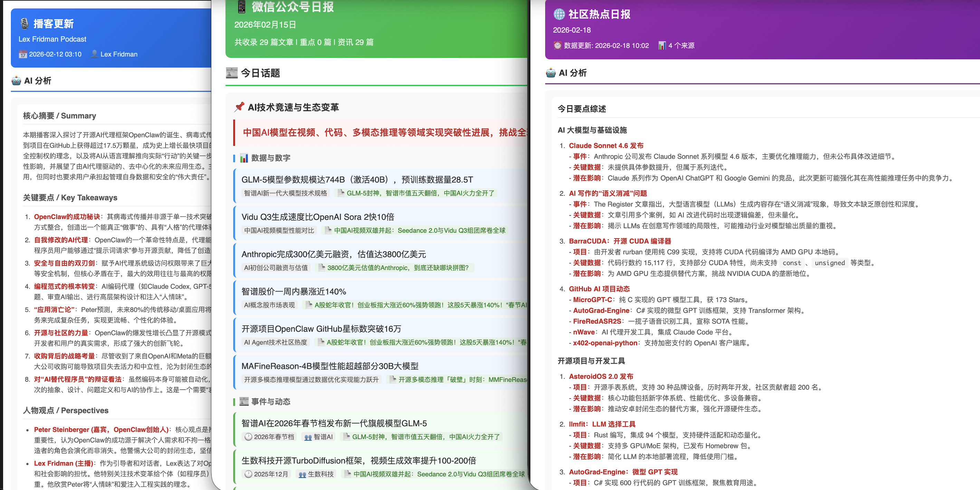
Task: Click the document icon before GLM-5封神 link under GLM-5模型参数
Action: click(341, 193)
